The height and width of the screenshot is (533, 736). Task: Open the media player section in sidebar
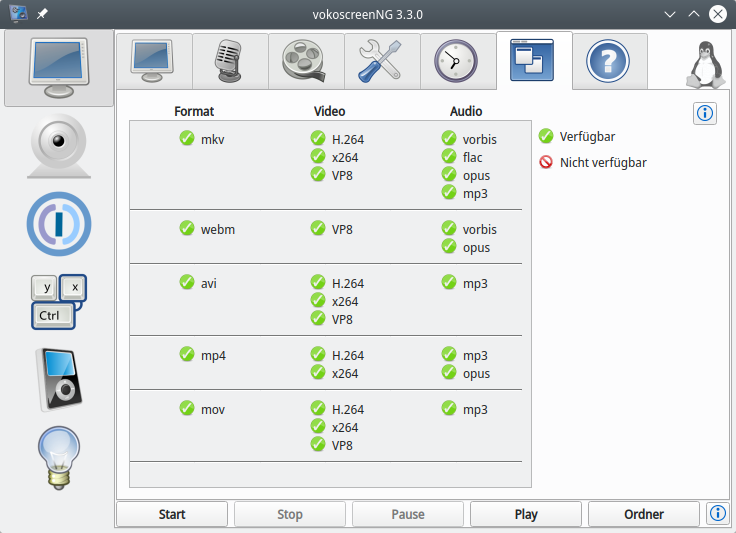[x=59, y=380]
